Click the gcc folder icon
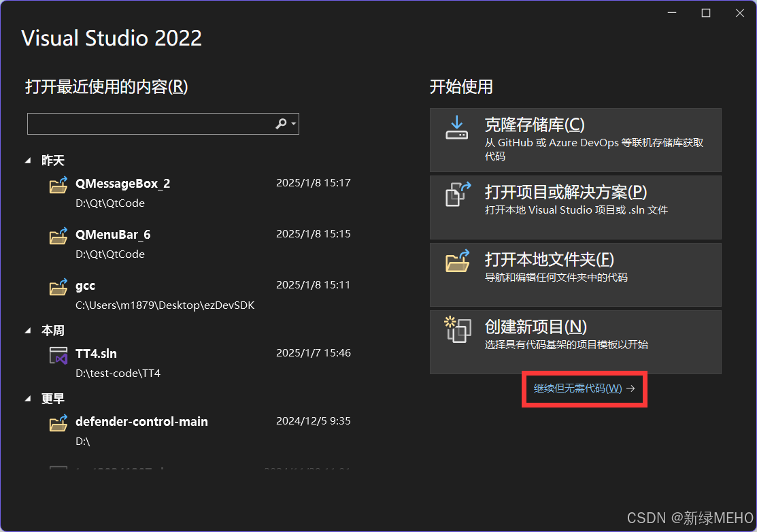 [58, 287]
